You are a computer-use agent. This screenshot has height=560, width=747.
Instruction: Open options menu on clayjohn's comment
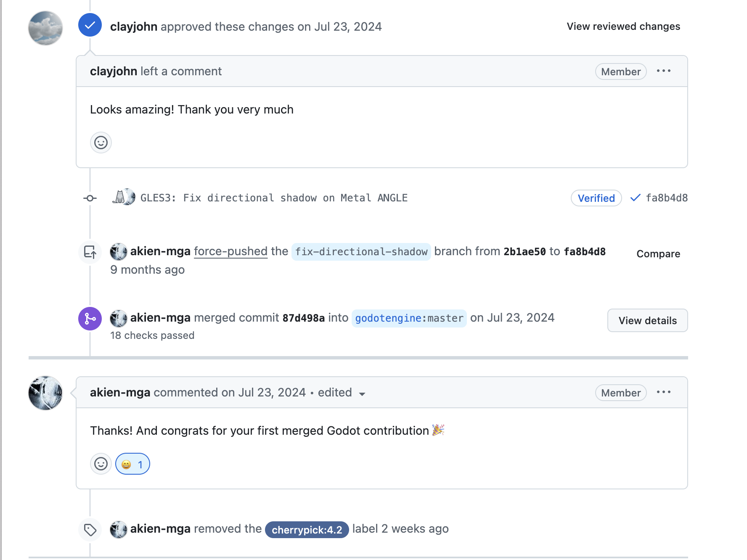point(663,71)
